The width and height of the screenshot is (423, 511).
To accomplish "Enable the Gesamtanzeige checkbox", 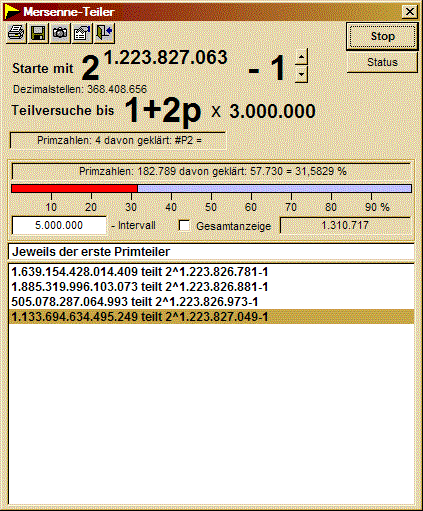I will (184, 226).
